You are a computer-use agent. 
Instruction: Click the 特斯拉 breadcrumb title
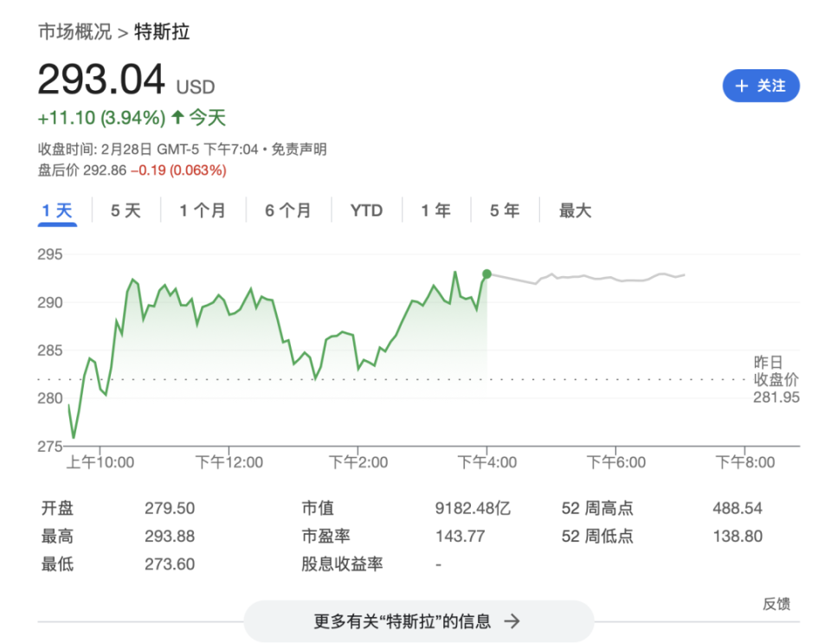click(x=162, y=32)
